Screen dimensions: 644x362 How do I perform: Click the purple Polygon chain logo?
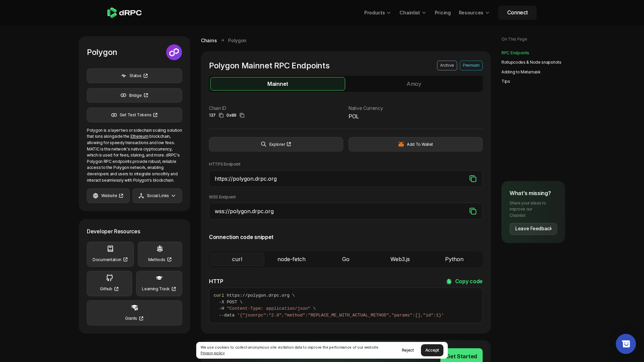[174, 52]
